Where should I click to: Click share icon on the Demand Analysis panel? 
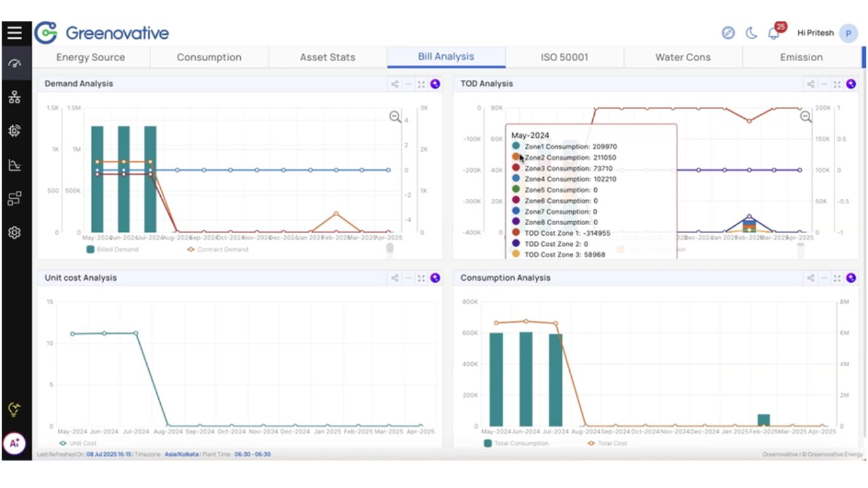395,84
